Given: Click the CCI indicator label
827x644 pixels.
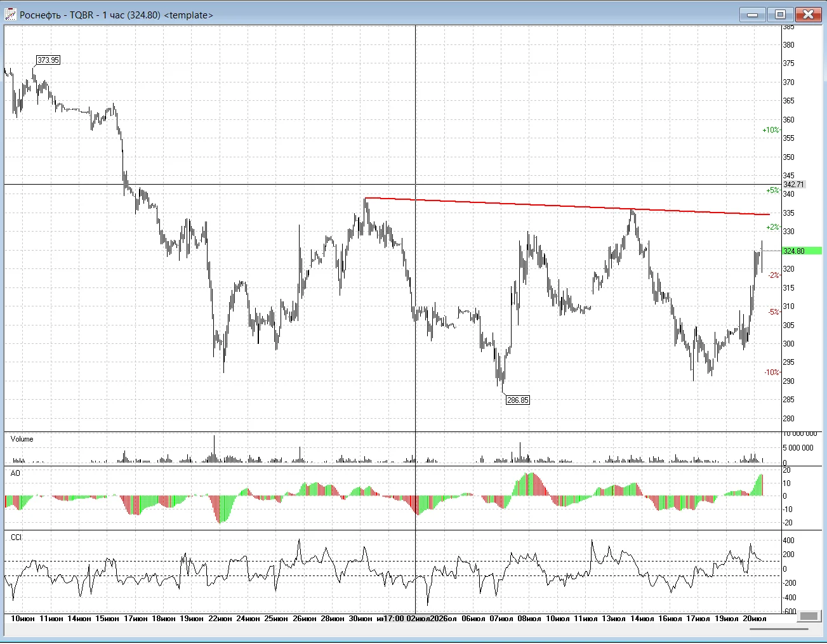Looking at the screenshot, I should tap(17, 537).
